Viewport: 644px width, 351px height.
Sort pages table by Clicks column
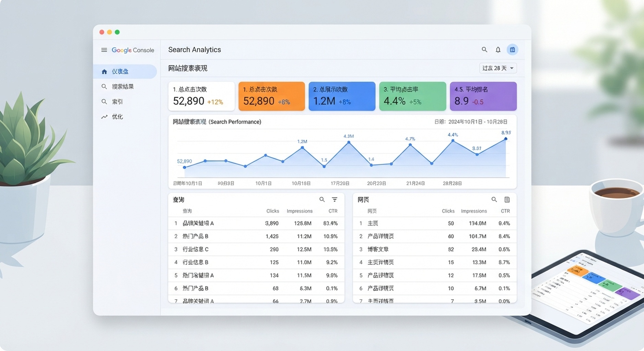point(448,211)
